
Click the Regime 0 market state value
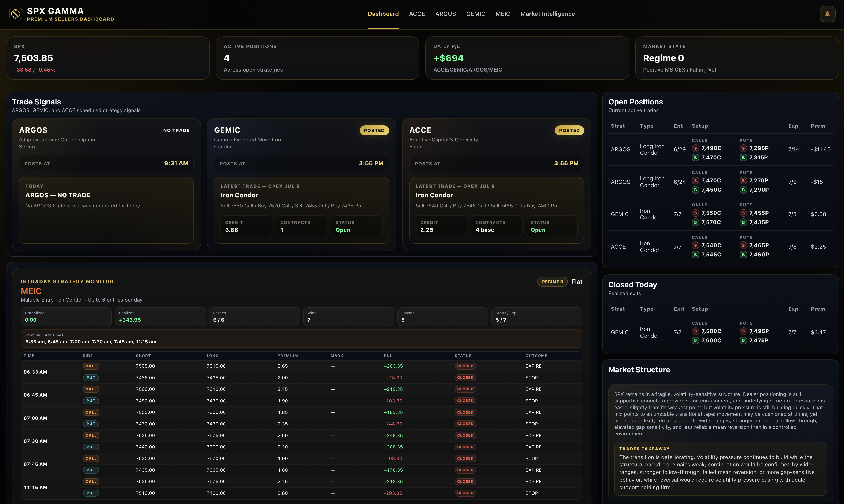click(x=663, y=58)
